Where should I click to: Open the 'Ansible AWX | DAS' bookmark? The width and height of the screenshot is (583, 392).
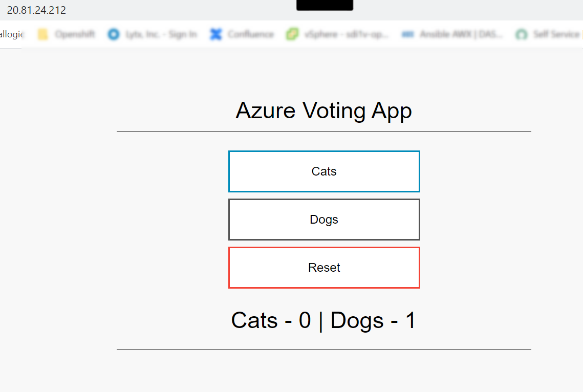point(461,34)
